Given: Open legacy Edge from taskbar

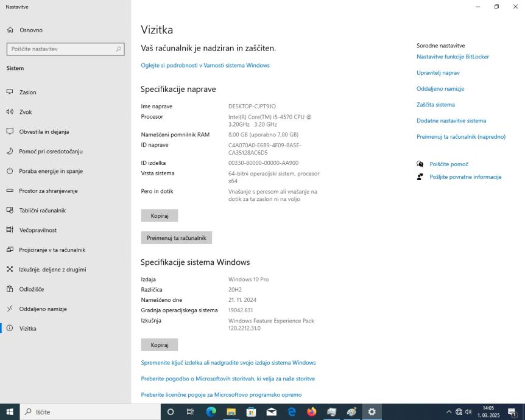Looking at the screenshot, I should coord(291,411).
